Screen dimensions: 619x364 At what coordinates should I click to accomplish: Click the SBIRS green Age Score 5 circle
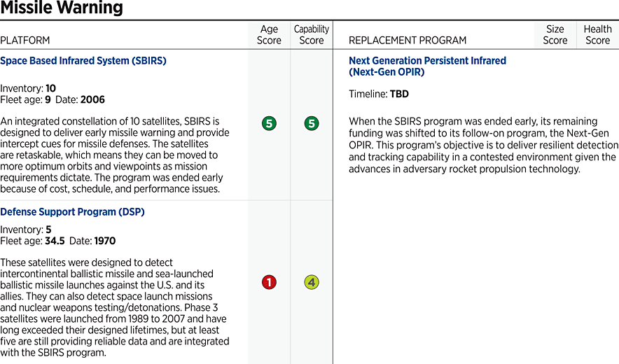269,124
